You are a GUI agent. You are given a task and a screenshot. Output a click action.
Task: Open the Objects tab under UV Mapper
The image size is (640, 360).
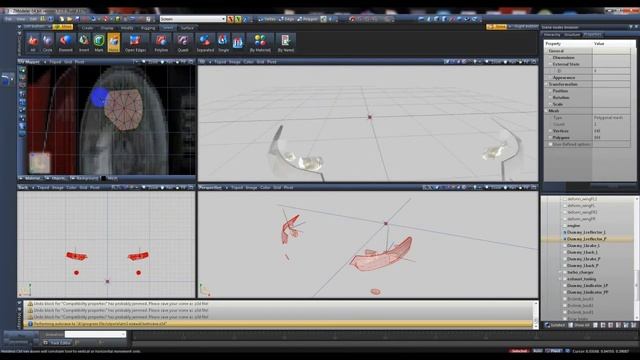56,178
